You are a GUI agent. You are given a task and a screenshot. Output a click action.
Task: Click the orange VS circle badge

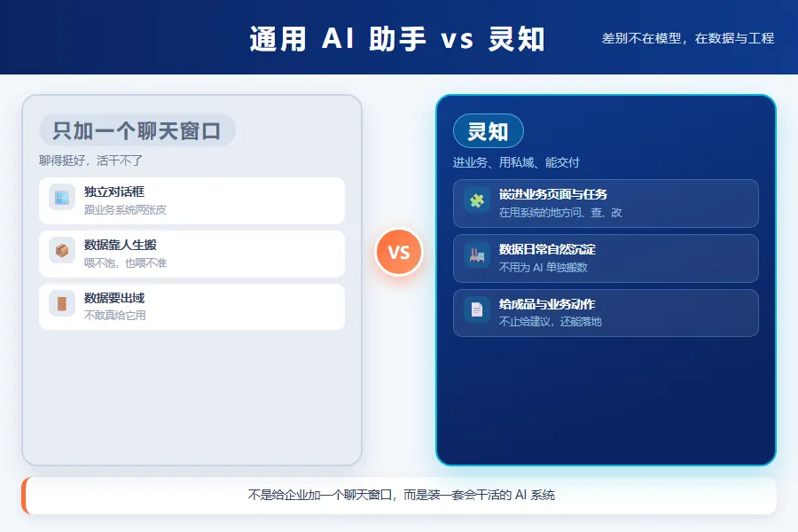399,252
